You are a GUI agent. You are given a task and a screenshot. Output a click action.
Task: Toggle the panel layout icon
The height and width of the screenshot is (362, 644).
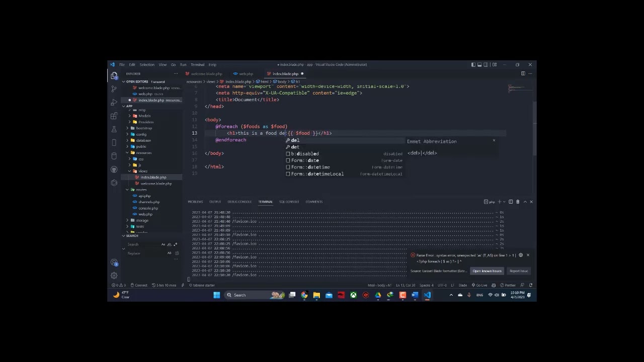(480, 64)
